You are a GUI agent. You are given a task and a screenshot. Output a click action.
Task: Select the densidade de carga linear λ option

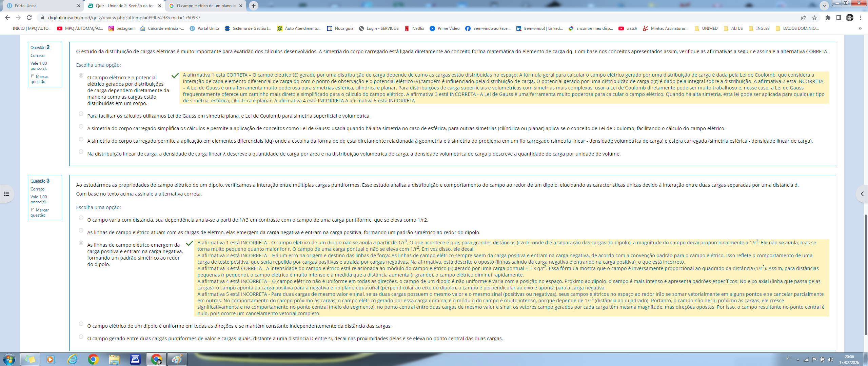[x=81, y=152]
